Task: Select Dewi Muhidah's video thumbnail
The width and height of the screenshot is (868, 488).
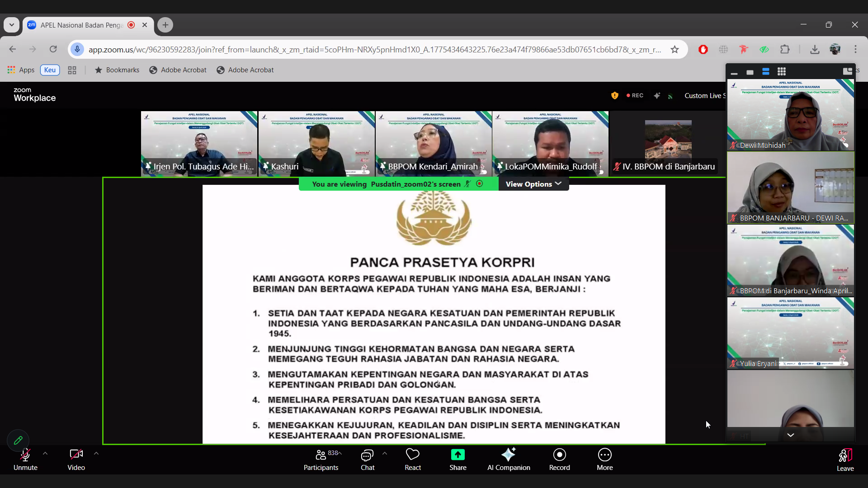Action: (x=790, y=115)
